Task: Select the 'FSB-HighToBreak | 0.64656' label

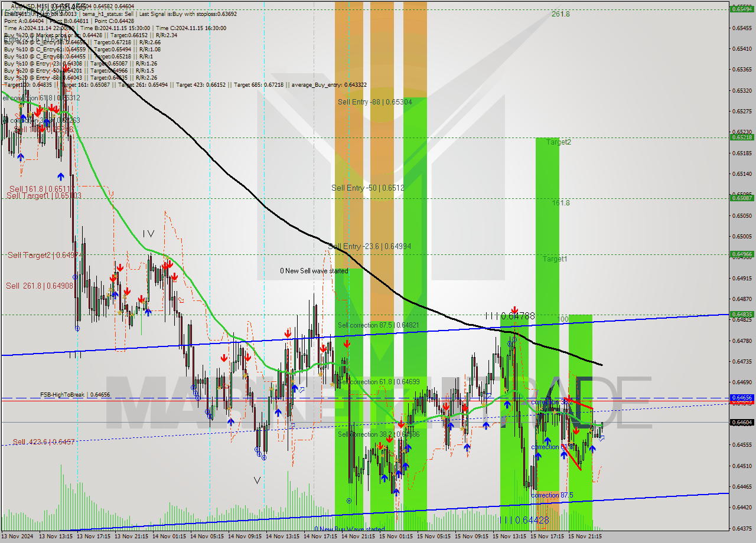Action: pos(75,394)
